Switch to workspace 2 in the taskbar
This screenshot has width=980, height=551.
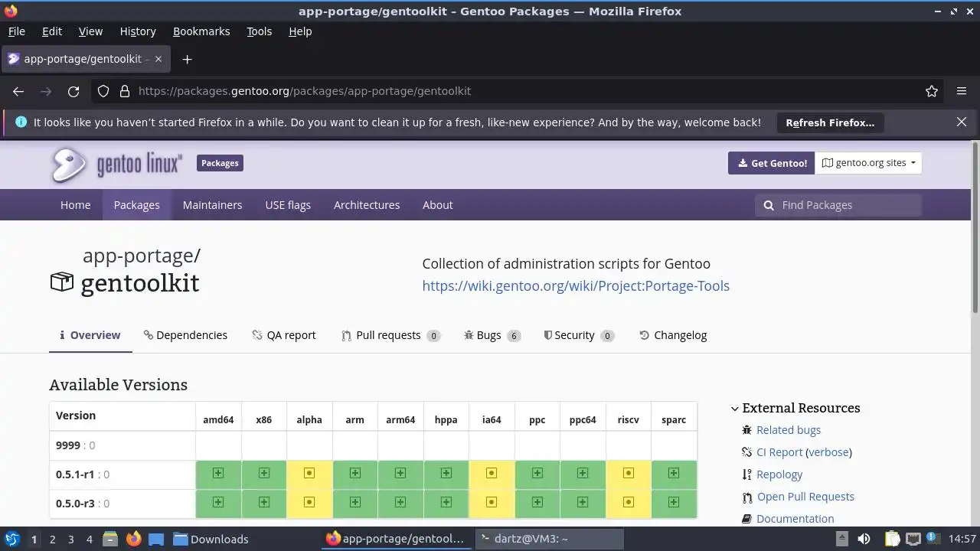[52, 540]
